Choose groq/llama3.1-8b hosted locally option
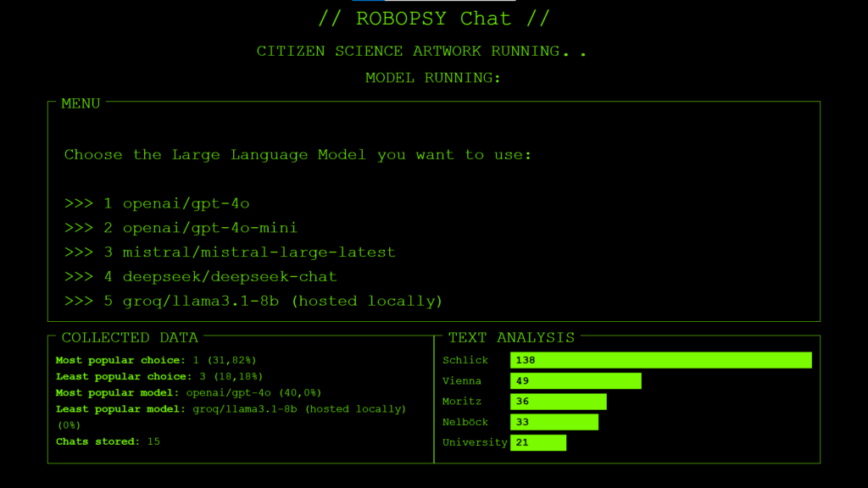The height and width of the screenshot is (488, 868). pos(253,302)
